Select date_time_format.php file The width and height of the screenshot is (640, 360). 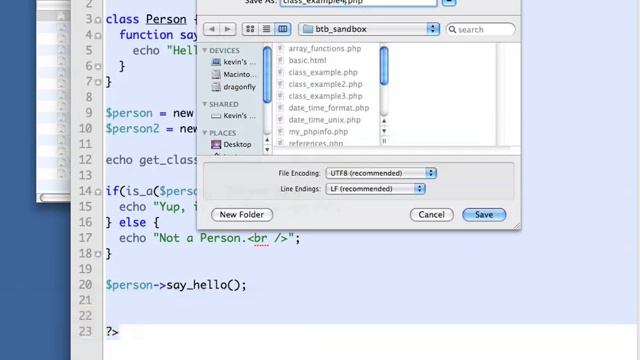coord(329,108)
